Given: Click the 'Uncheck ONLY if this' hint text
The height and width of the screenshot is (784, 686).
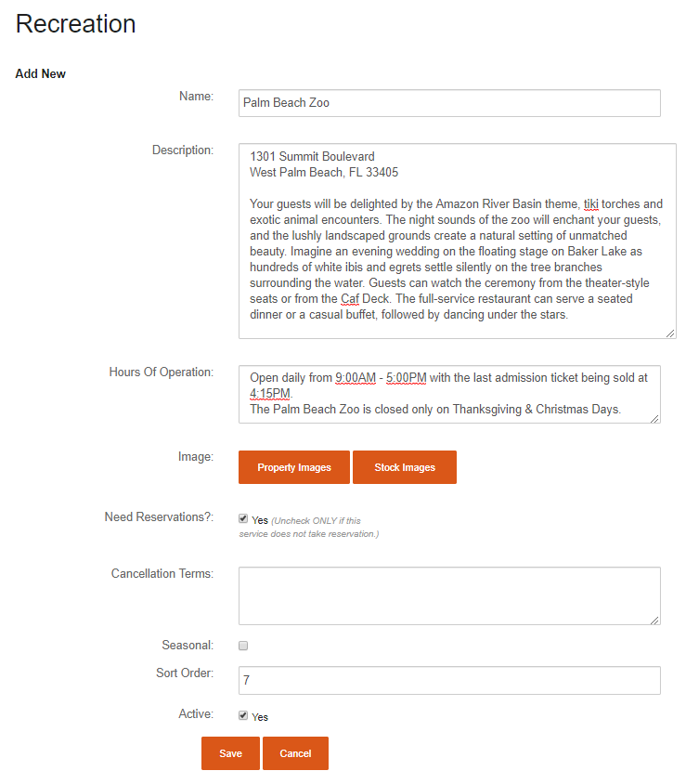Looking at the screenshot, I should coord(316,520).
